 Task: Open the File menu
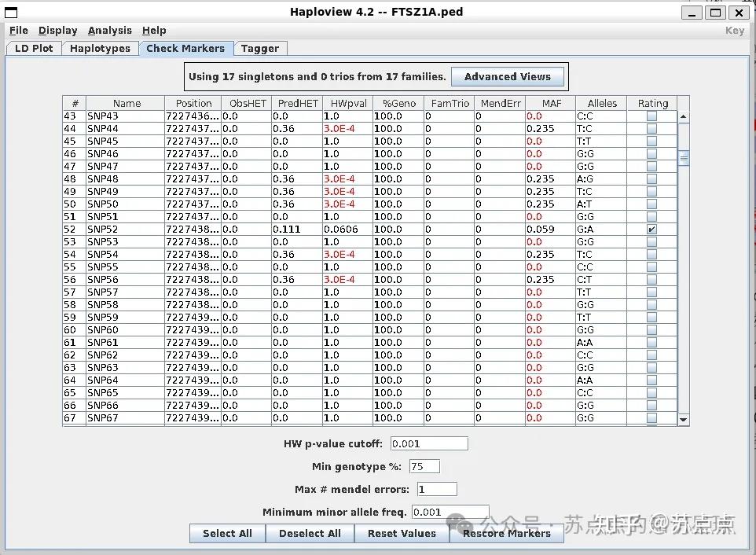click(x=18, y=30)
